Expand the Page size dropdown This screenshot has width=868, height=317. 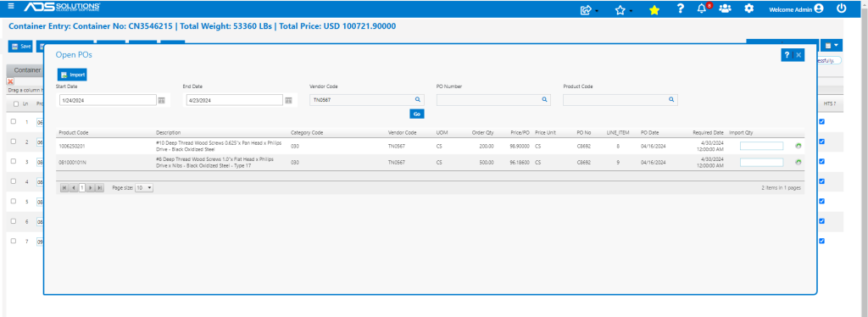pos(144,188)
